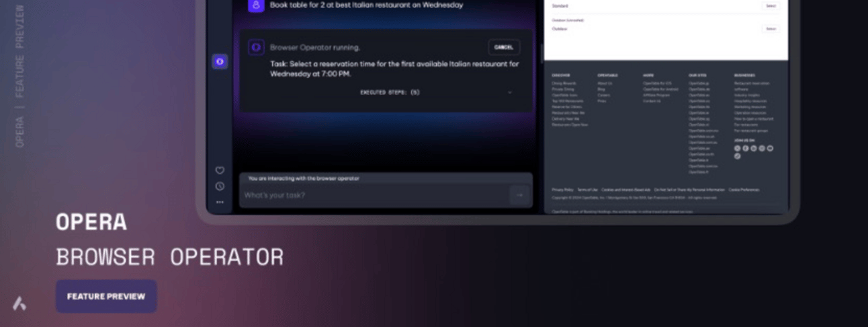The image size is (868, 327).
Task: Select the Standard seating option
Action: [771, 5]
